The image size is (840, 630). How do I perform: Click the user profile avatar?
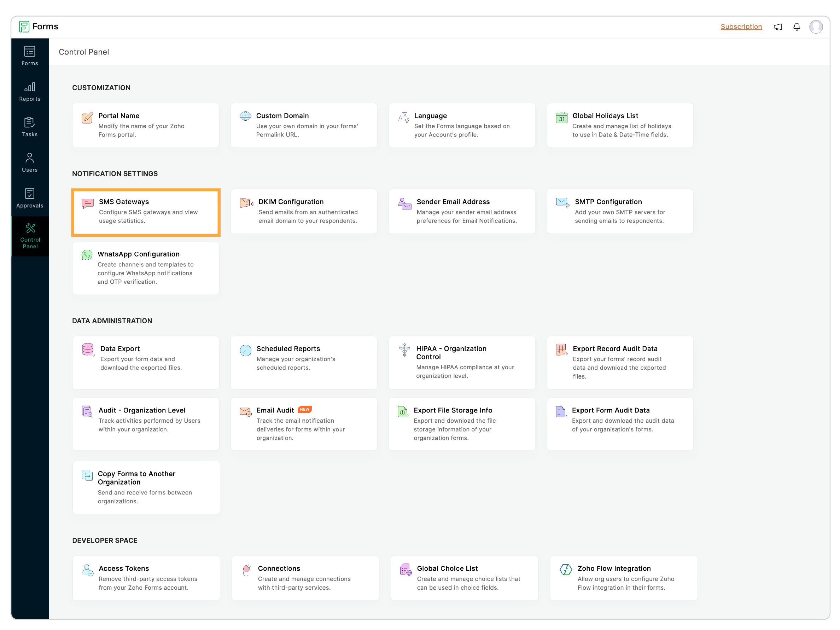(x=815, y=27)
